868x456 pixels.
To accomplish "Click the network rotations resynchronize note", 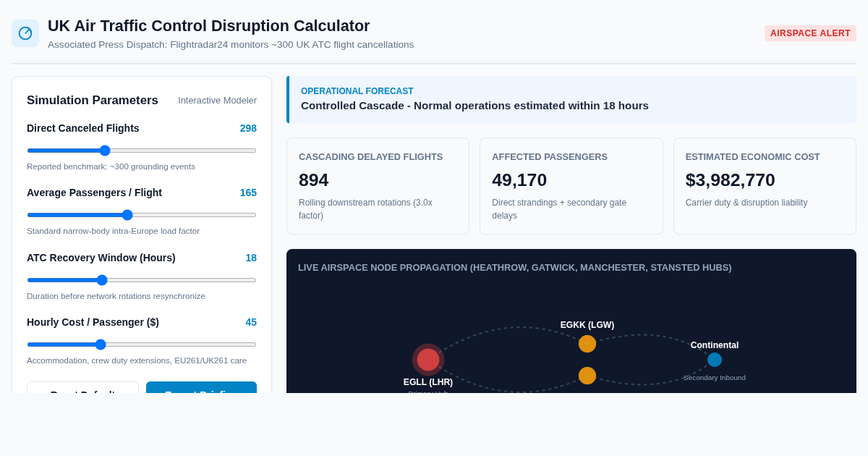I will click(116, 296).
